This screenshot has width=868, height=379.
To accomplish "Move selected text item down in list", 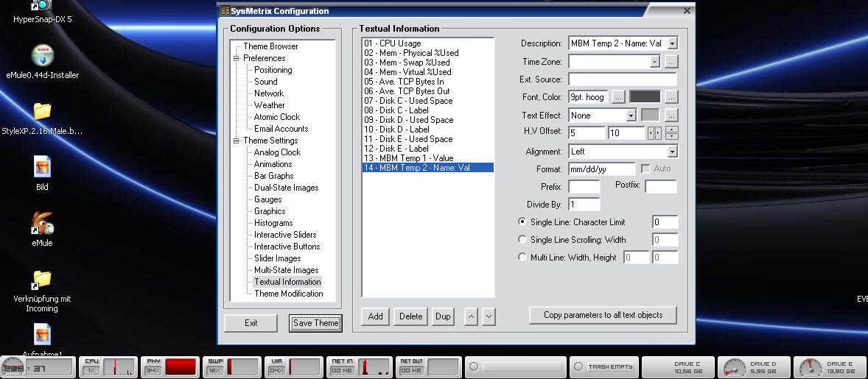I will pyautogui.click(x=489, y=316).
